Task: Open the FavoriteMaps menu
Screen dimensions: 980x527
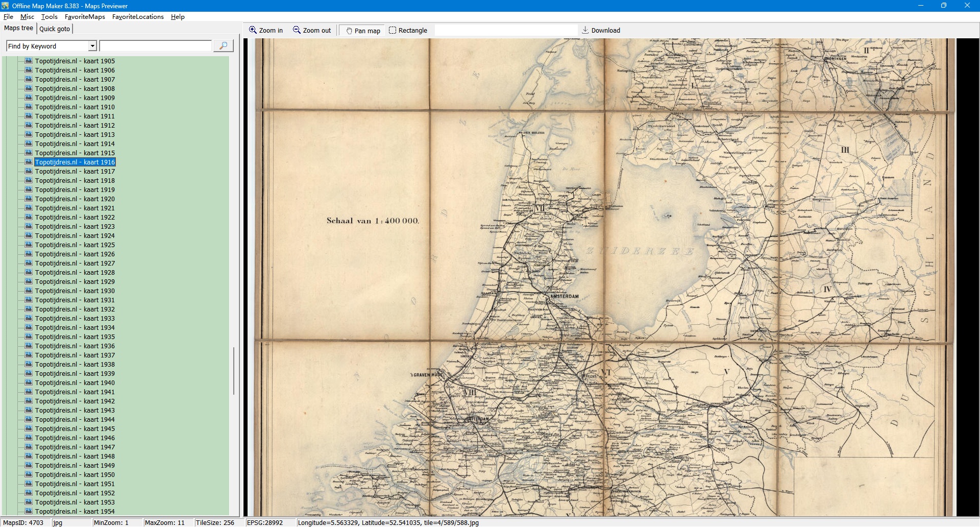Action: click(x=85, y=17)
